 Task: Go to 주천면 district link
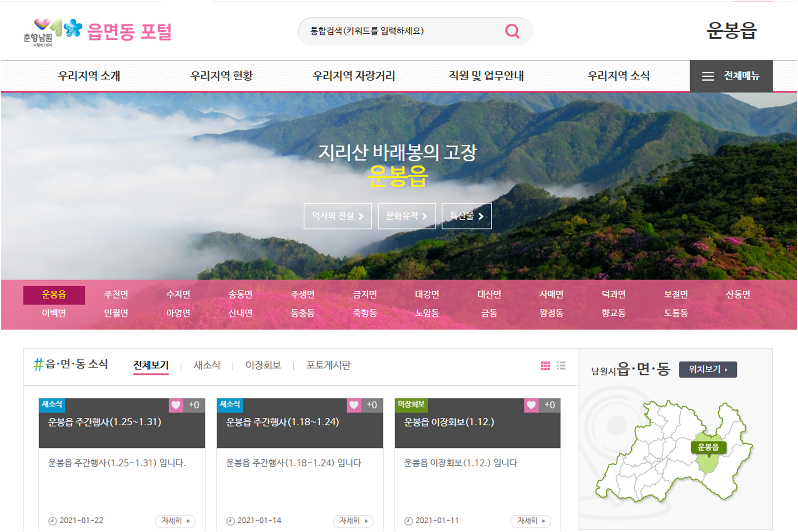pyautogui.click(x=116, y=295)
